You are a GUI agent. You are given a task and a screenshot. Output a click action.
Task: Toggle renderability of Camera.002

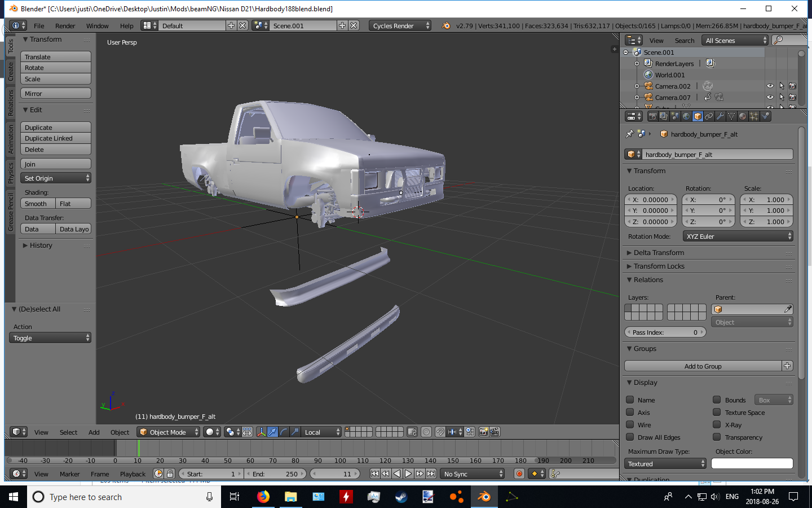[x=792, y=86]
